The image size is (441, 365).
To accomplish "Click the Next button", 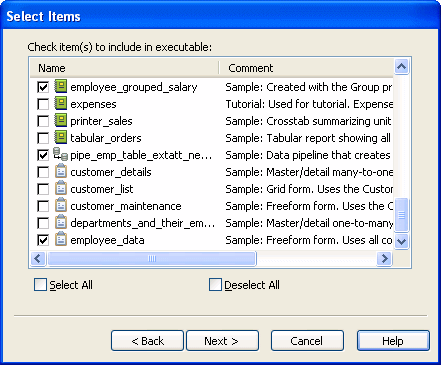I will (222, 341).
